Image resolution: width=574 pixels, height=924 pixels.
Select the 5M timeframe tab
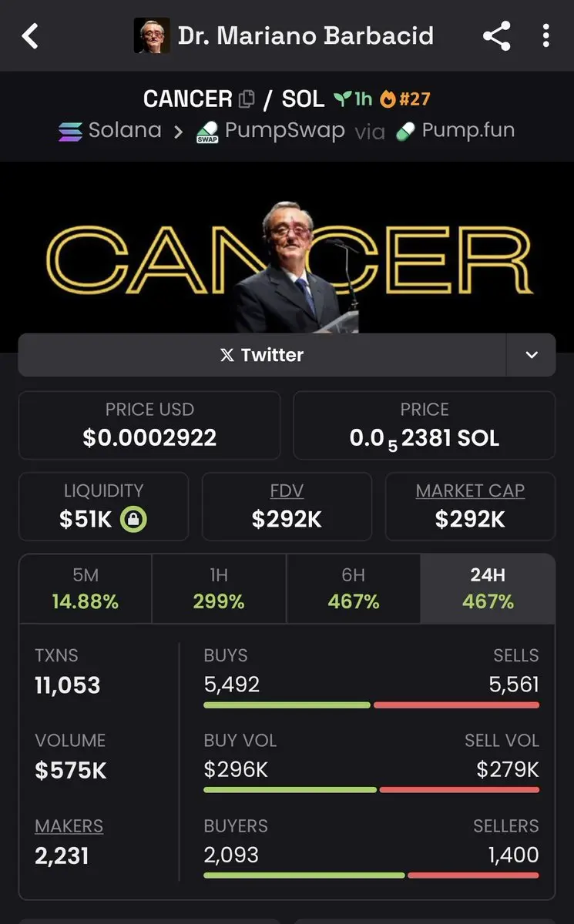pos(86,589)
